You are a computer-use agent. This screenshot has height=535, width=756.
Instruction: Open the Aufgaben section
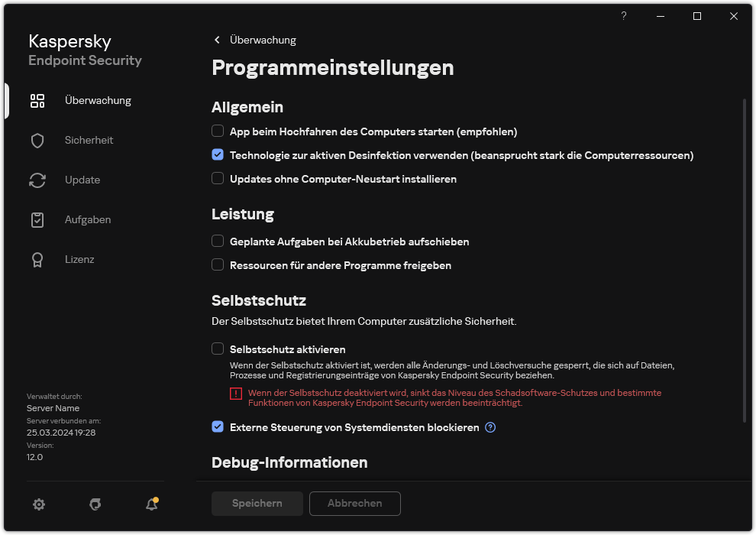[x=87, y=219]
